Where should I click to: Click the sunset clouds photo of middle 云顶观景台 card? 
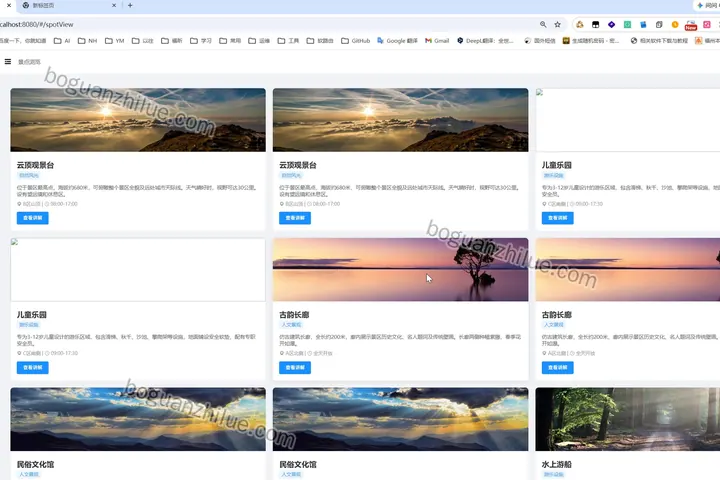(x=400, y=120)
